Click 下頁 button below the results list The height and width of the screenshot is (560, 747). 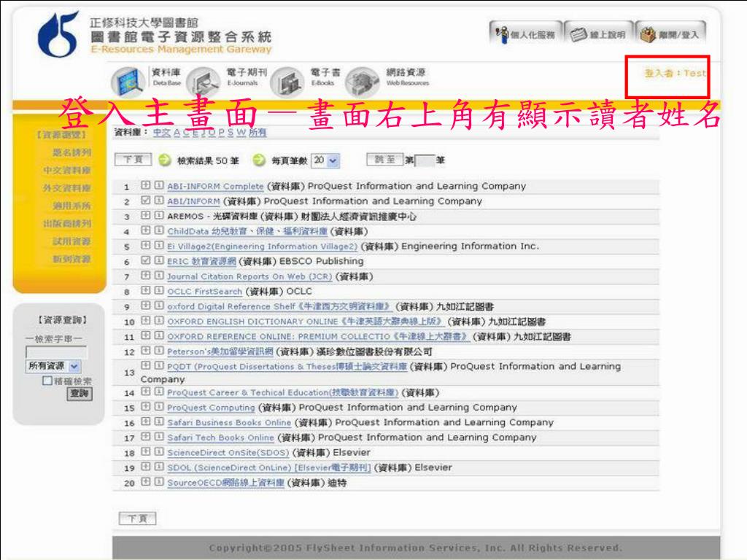[137, 518]
